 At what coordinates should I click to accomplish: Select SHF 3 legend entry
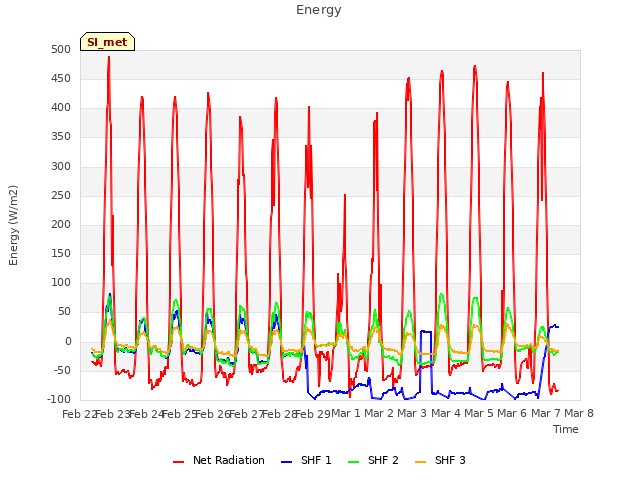[440, 460]
